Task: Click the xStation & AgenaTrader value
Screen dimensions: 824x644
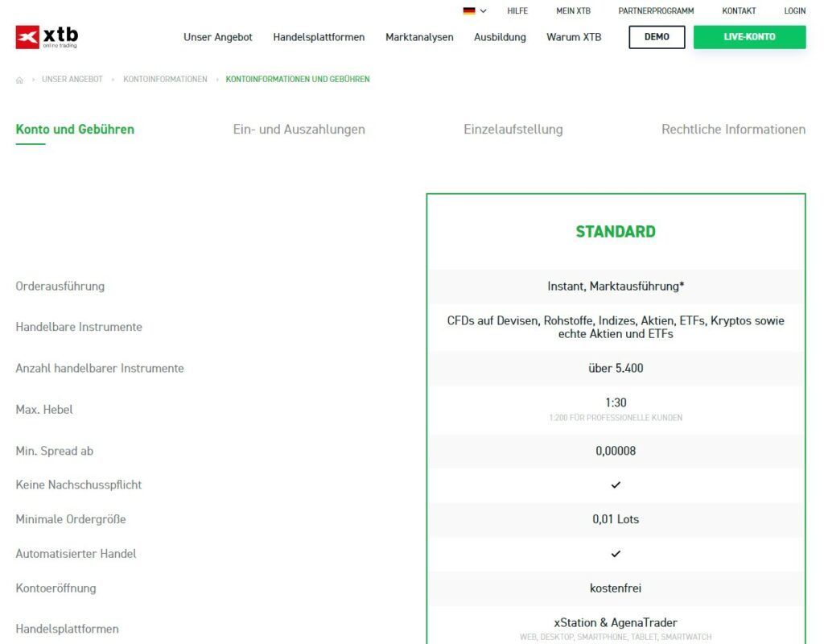Action: (x=616, y=623)
